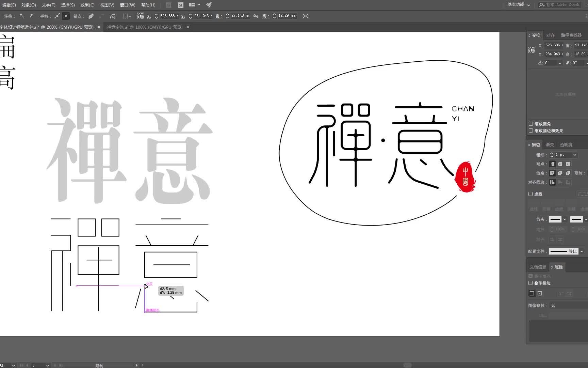This screenshot has height=368, width=588.
Task: Enable scale strokes and effects checkbox
Action: pyautogui.click(x=531, y=131)
